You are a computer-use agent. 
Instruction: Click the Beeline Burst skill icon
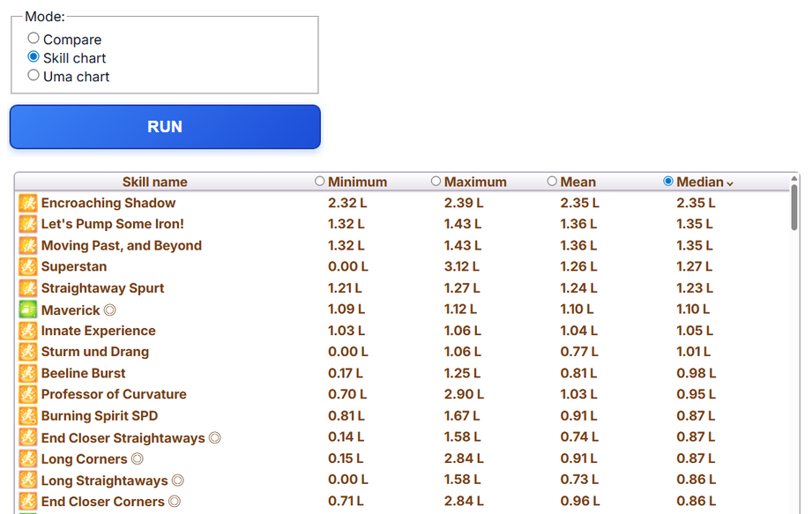click(x=28, y=374)
